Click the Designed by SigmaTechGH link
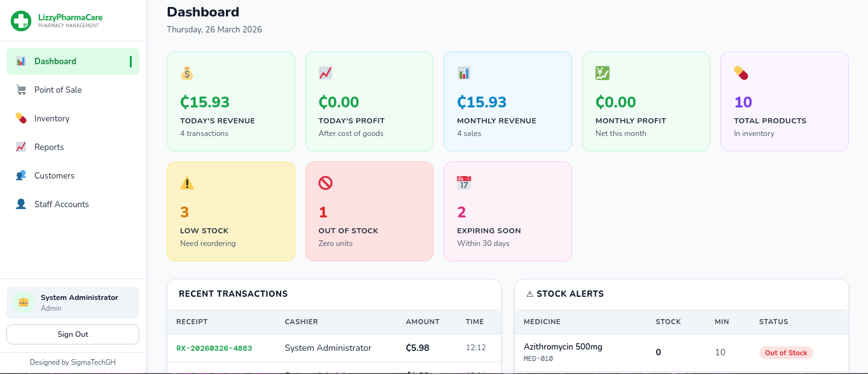 point(73,362)
